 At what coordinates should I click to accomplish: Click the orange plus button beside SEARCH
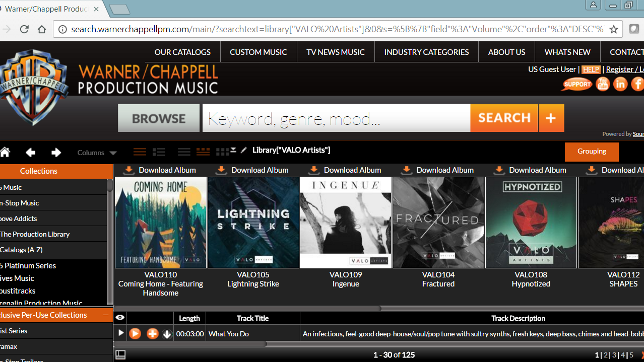click(x=551, y=118)
